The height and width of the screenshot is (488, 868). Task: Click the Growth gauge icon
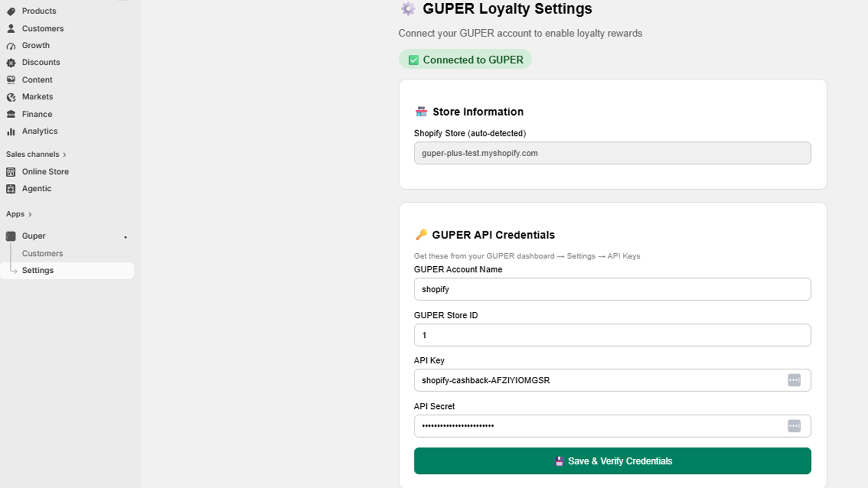click(11, 46)
